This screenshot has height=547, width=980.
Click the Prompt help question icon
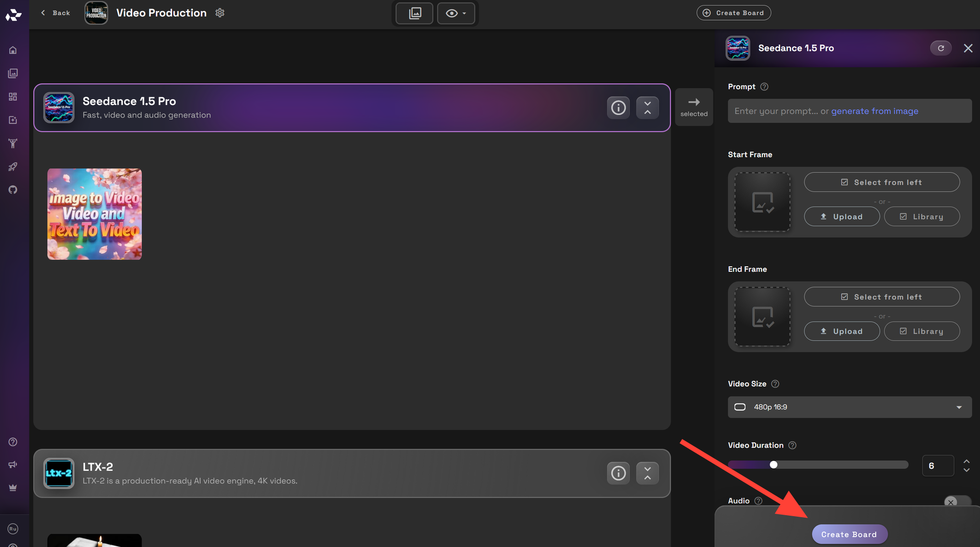tap(764, 87)
